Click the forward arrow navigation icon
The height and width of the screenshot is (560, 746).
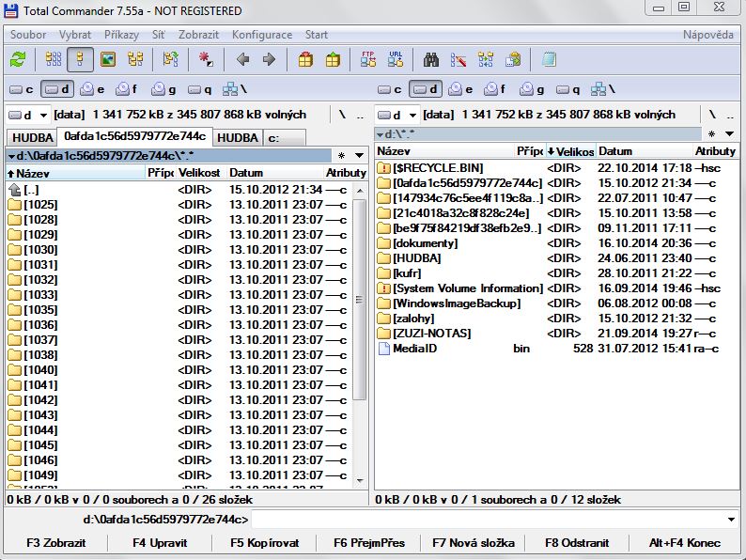[x=269, y=60]
